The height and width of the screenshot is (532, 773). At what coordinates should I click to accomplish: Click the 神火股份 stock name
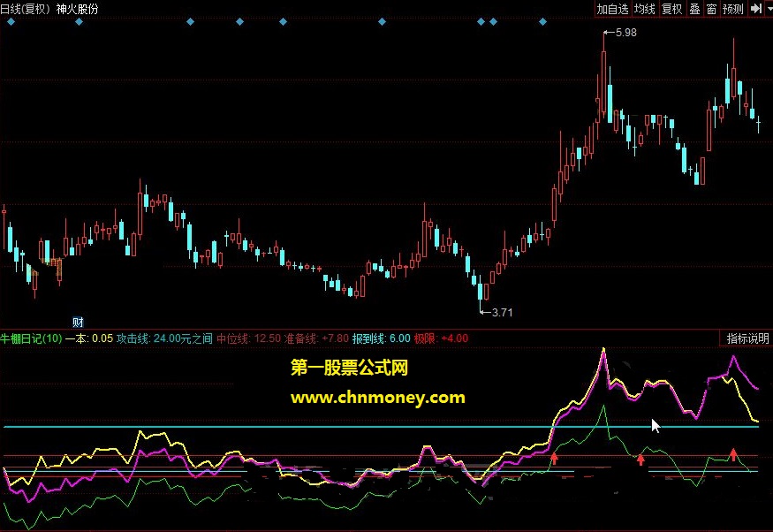pyautogui.click(x=78, y=9)
